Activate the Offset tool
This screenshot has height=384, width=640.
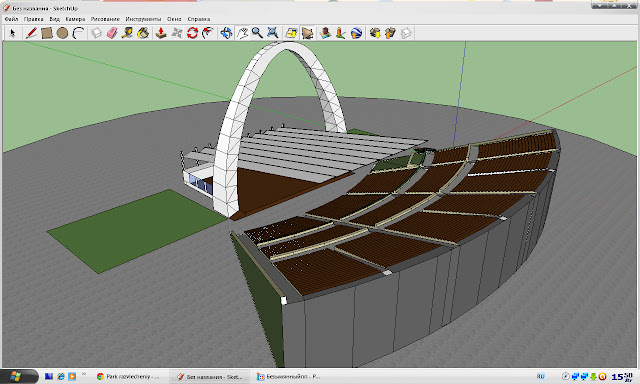[208, 33]
